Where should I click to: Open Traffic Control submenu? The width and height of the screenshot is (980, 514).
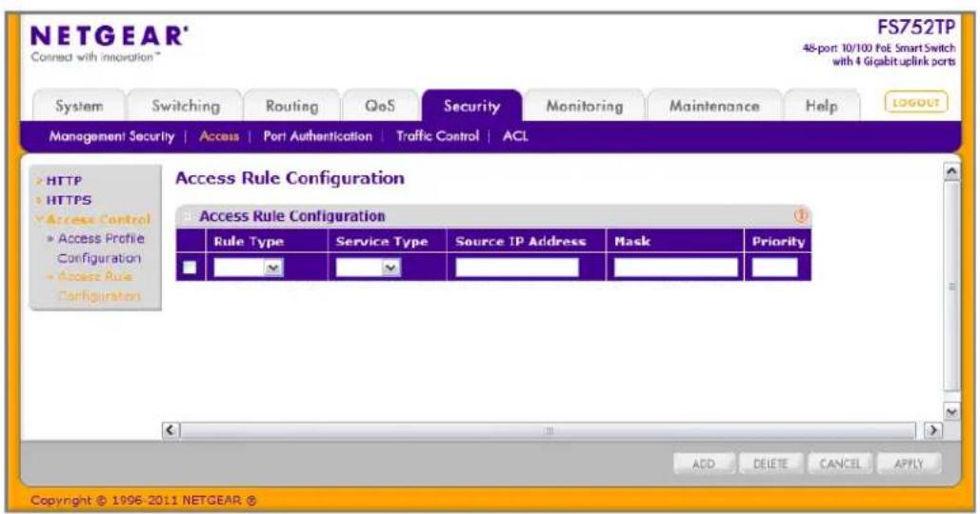437,136
